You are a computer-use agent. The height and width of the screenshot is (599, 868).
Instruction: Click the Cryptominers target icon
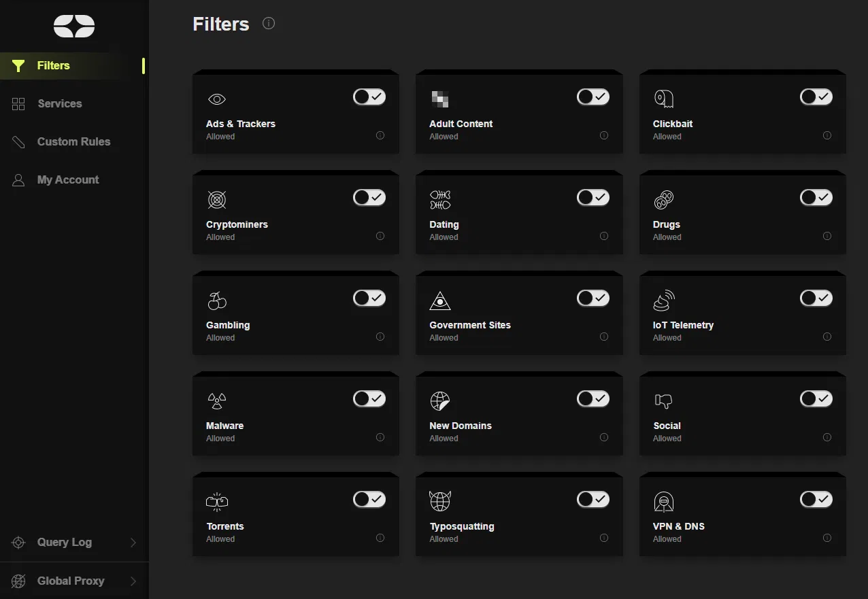216,200
